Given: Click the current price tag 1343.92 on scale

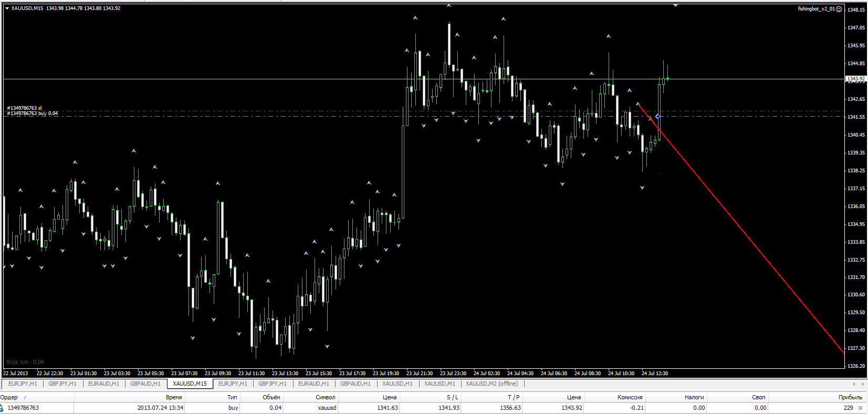Looking at the screenshot, I should (856, 79).
